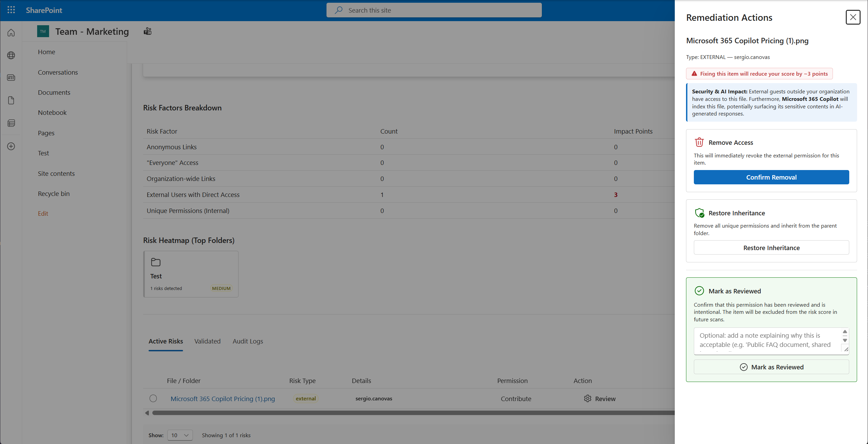Click the Organization-wide Links row
This screenshot has width=868, height=444.
pyautogui.click(x=409, y=179)
